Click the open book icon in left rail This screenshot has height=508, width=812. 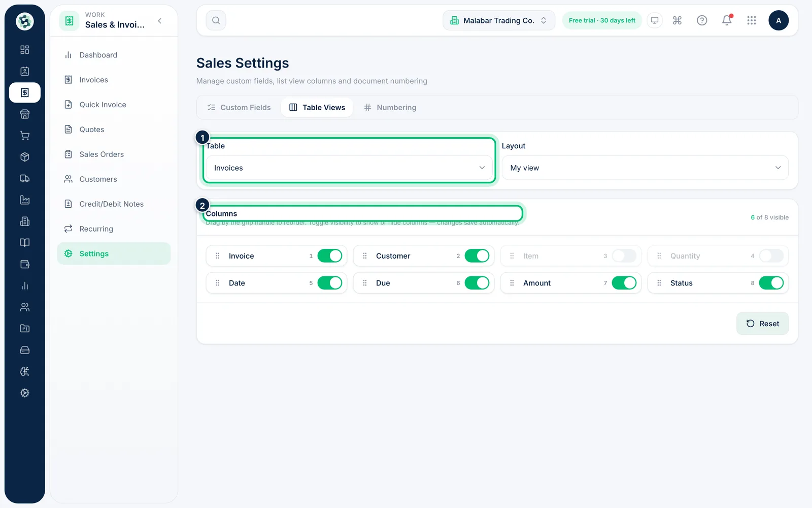[24, 243]
